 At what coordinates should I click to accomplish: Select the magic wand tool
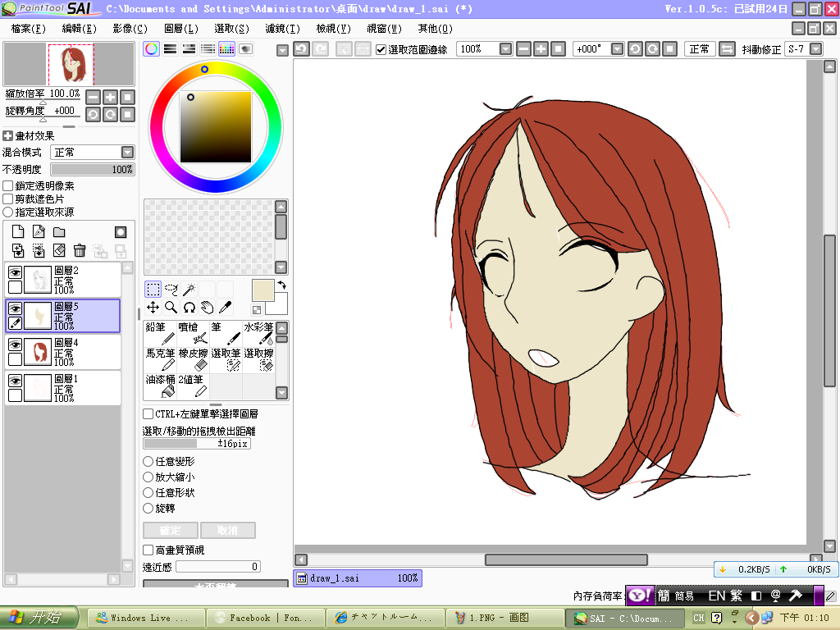point(189,290)
